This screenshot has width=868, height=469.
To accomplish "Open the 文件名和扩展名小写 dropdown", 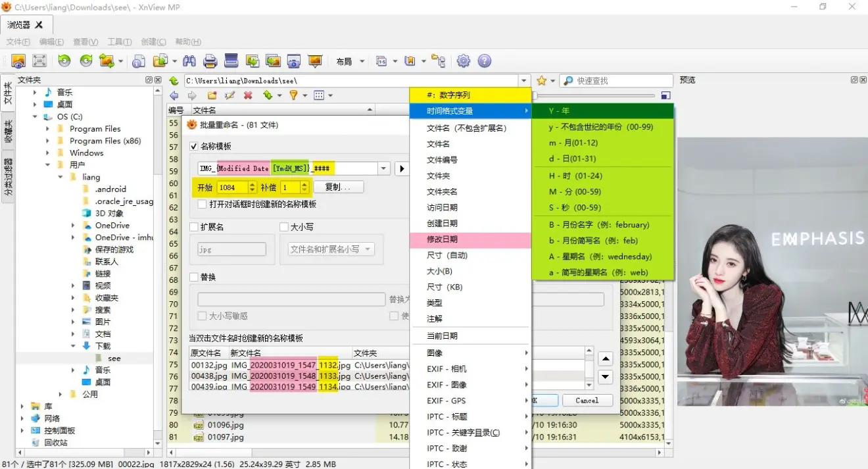I will tap(331, 249).
